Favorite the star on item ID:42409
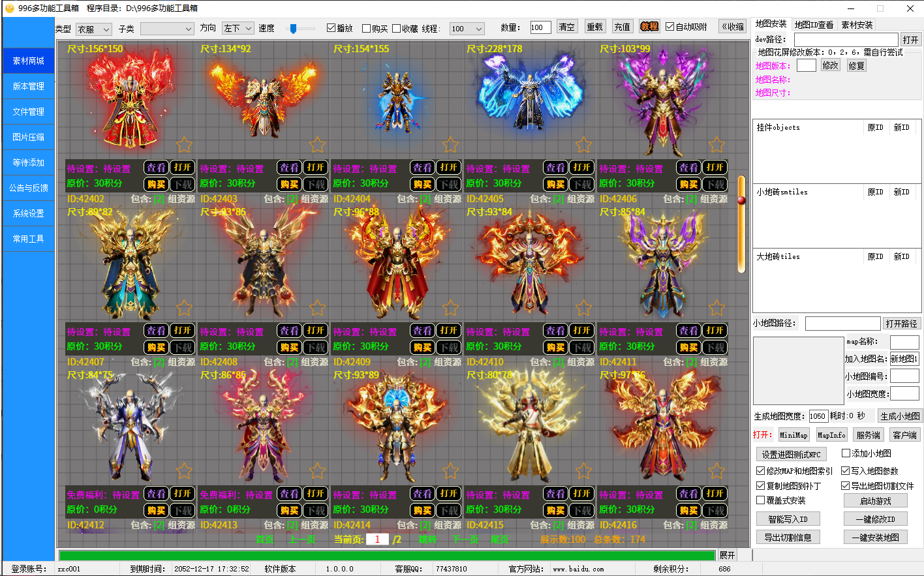 pyautogui.click(x=451, y=308)
